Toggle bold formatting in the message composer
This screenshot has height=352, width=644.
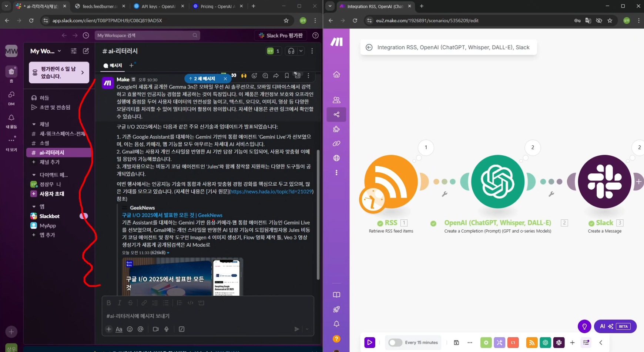point(109,303)
